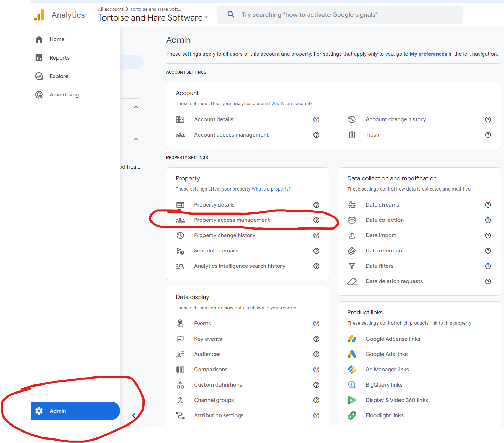Open the My preferences link

point(428,54)
